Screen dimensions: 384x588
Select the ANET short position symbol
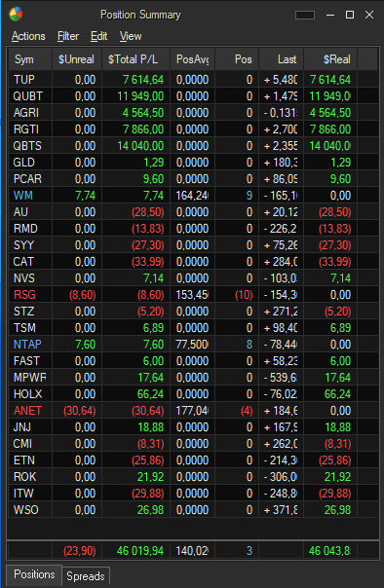pos(27,411)
